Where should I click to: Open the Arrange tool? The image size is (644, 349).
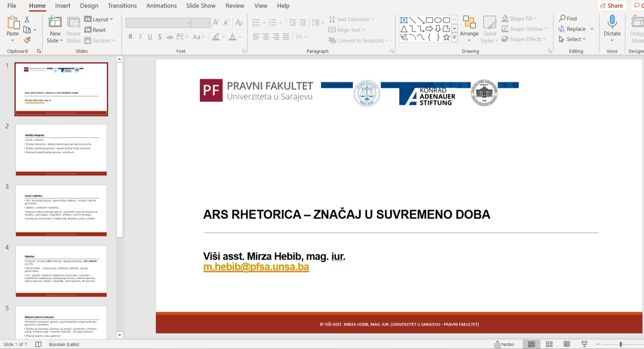pos(469,29)
